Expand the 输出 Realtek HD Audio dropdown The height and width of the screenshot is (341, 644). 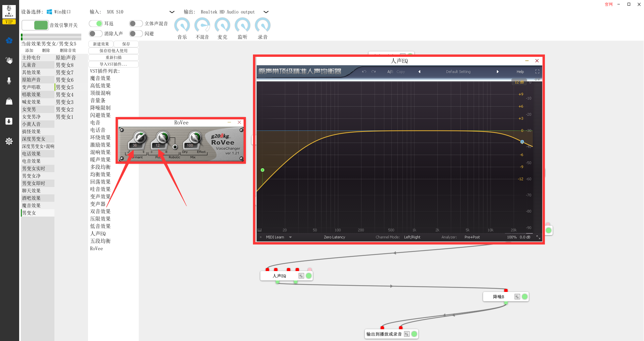pos(266,12)
